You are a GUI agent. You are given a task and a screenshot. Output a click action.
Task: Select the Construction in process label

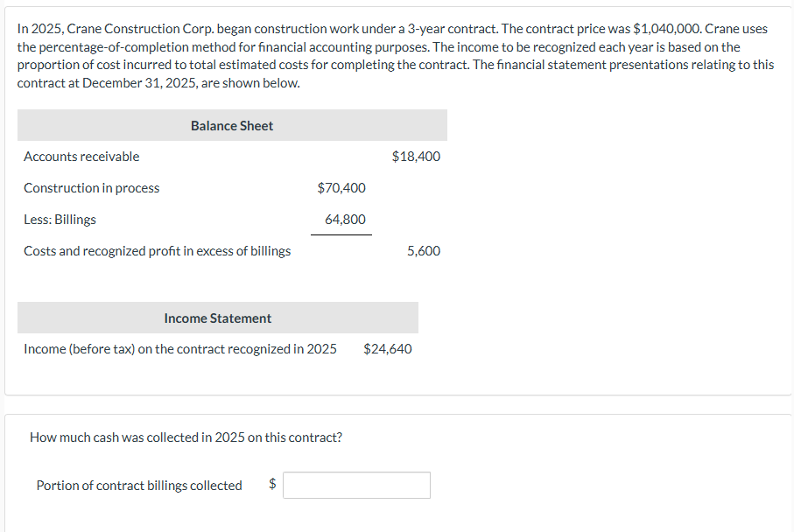pos(92,188)
